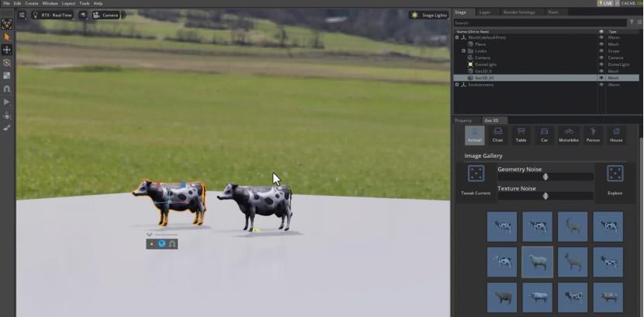Viewport: 644px width, 317px height.
Task: Select the Animal category icon
Action: pyautogui.click(x=474, y=135)
